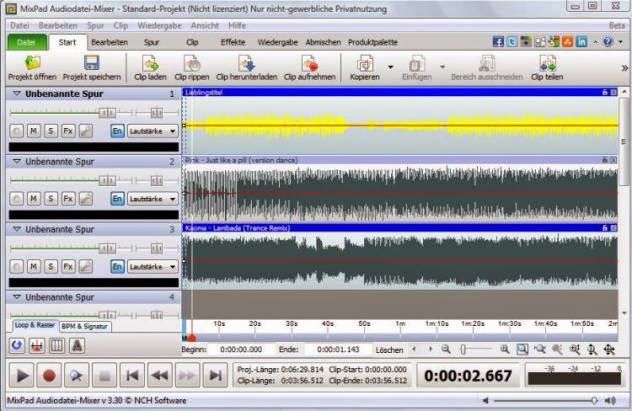This screenshot has height=411, width=632.
Task: Solo track 1 with S button
Action: point(51,131)
